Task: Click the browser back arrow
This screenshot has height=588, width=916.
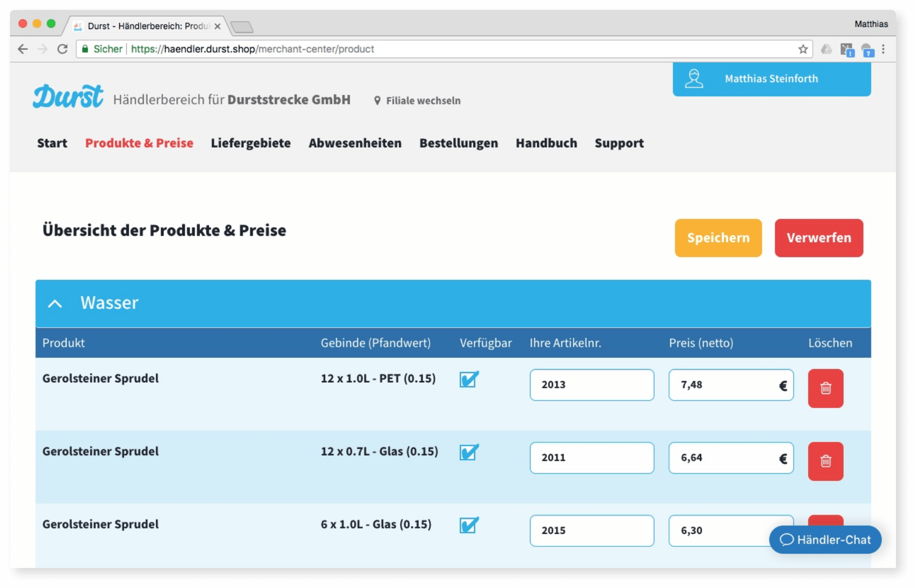Action: [23, 49]
